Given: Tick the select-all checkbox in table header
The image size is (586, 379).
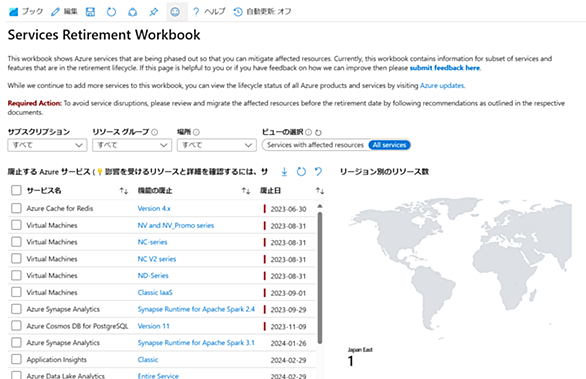Looking at the screenshot, I should coord(16,190).
